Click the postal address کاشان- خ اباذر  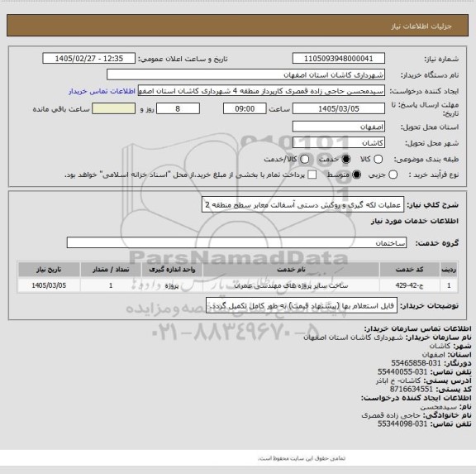coord(398,381)
